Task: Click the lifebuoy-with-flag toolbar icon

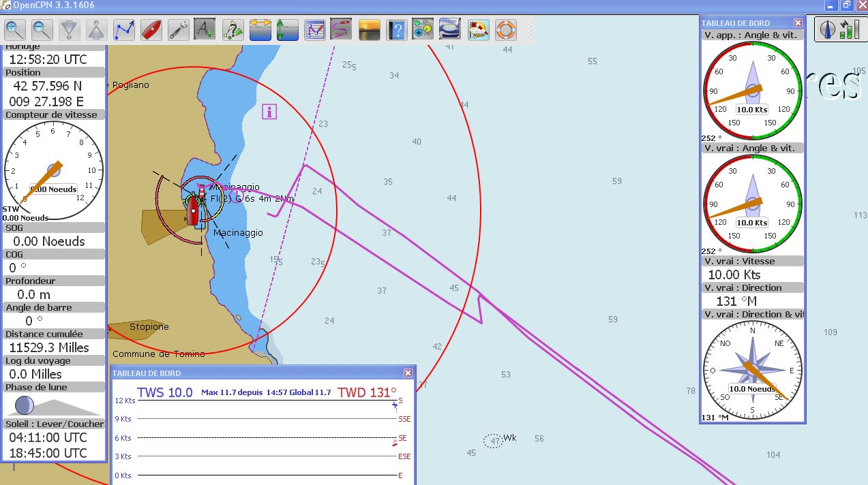Action: point(479,30)
